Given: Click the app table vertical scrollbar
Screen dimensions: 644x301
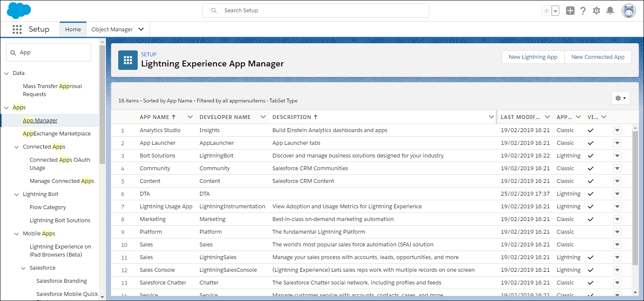Looking at the screenshot, I should click(635, 198).
